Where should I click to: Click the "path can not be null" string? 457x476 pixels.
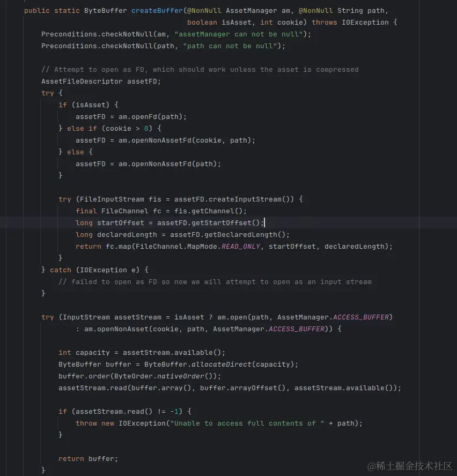pyautogui.click(x=230, y=46)
